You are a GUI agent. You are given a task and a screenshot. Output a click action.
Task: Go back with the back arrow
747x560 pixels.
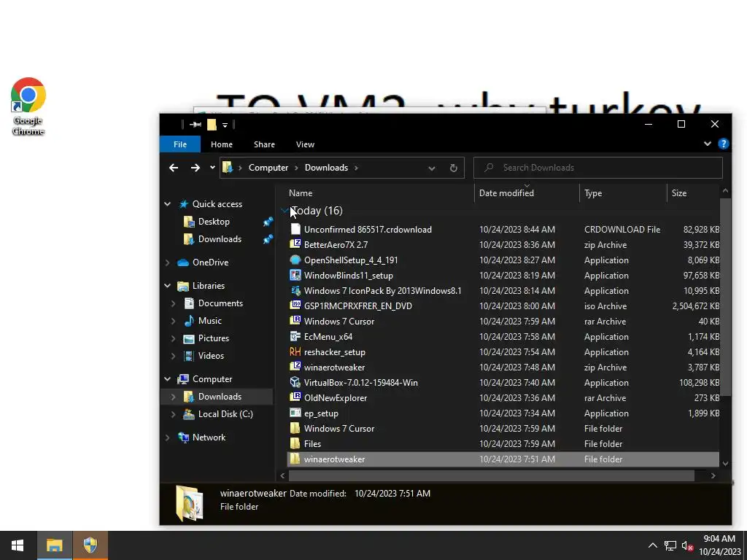coord(174,168)
